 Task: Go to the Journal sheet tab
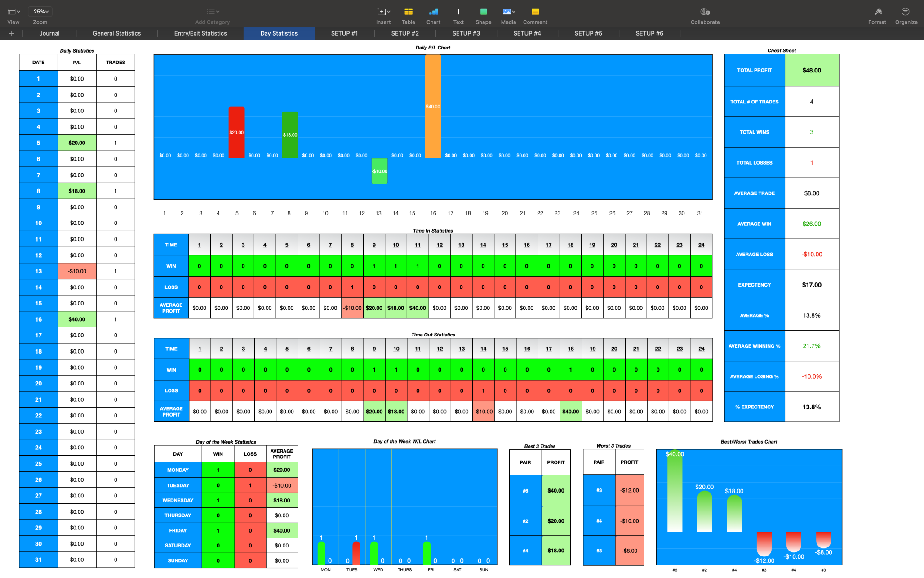tap(49, 33)
